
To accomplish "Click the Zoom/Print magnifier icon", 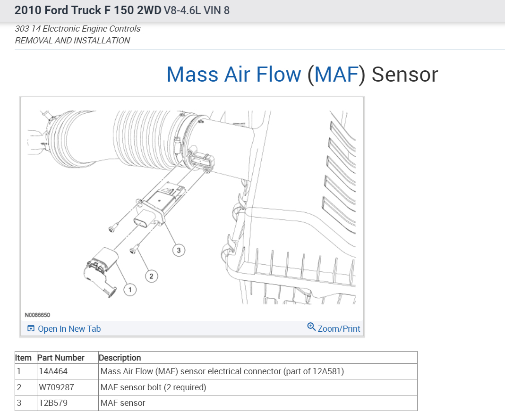I will pyautogui.click(x=311, y=327).
